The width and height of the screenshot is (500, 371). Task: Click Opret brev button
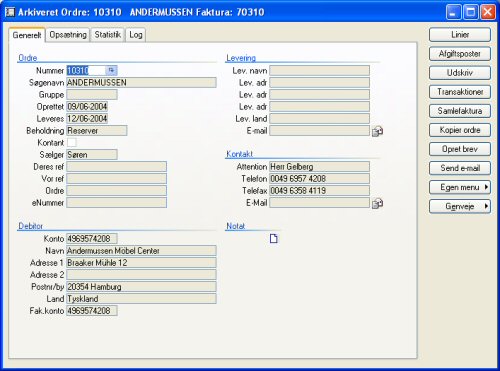coord(460,149)
